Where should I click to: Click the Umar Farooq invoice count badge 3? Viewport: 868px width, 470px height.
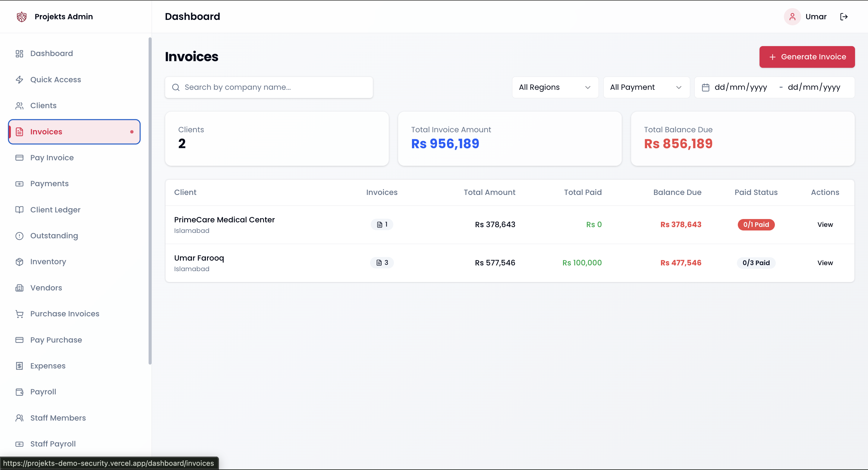coord(382,263)
